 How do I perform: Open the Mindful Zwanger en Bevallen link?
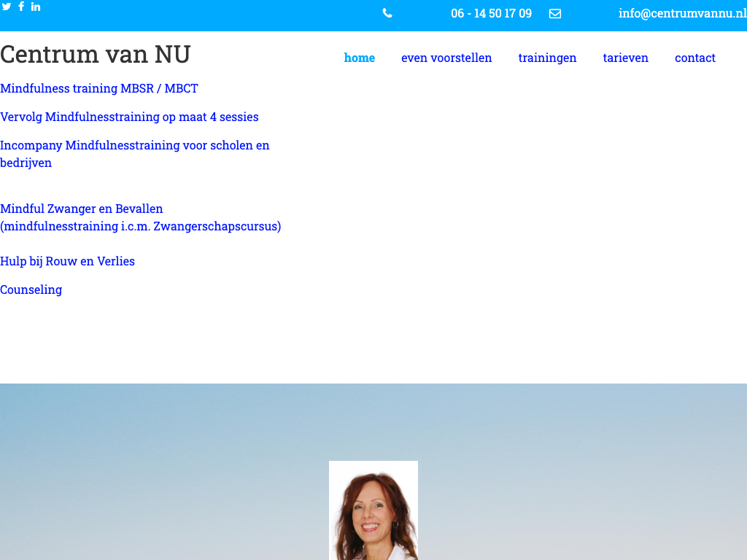pos(82,209)
